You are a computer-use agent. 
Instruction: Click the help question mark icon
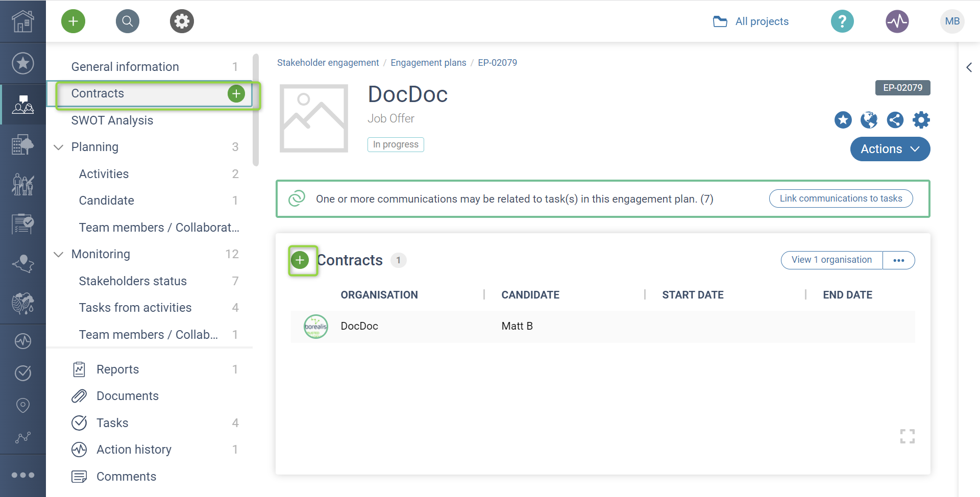(x=842, y=21)
